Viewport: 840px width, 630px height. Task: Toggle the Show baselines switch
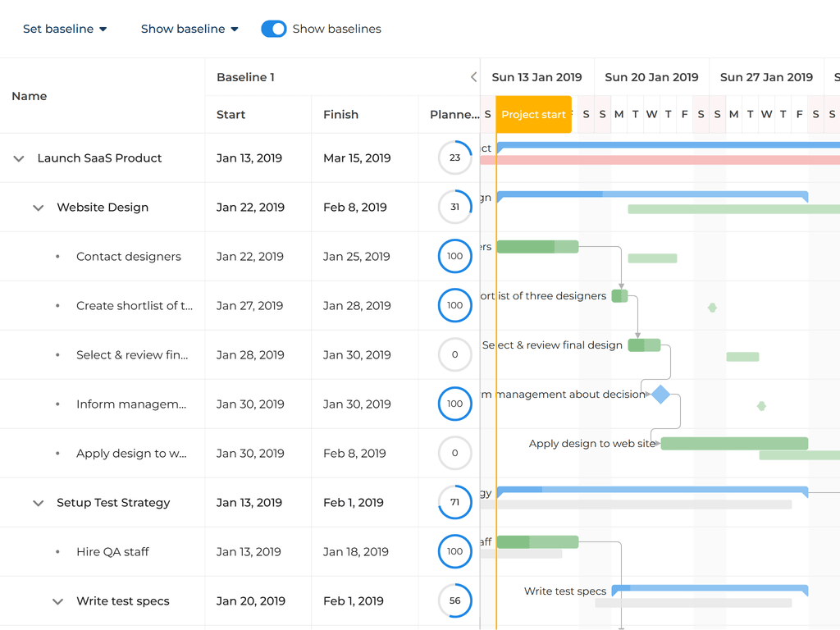coord(273,29)
